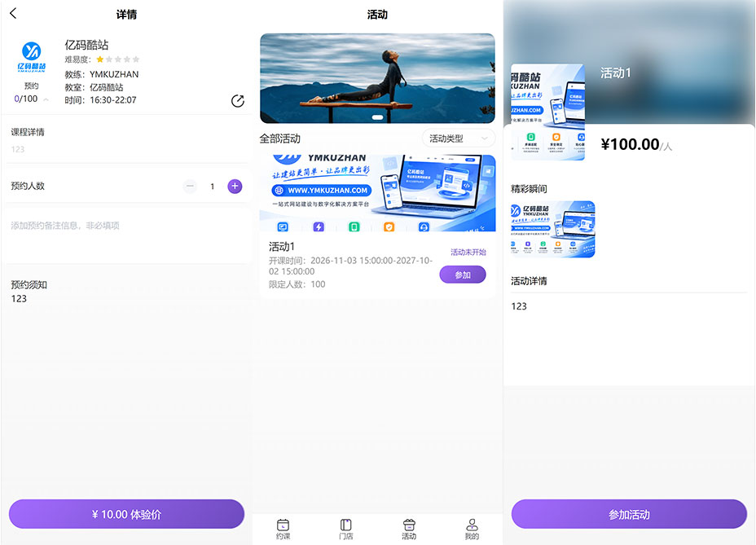
Task: Click the 活动1 title on the activity card
Action: click(282, 247)
